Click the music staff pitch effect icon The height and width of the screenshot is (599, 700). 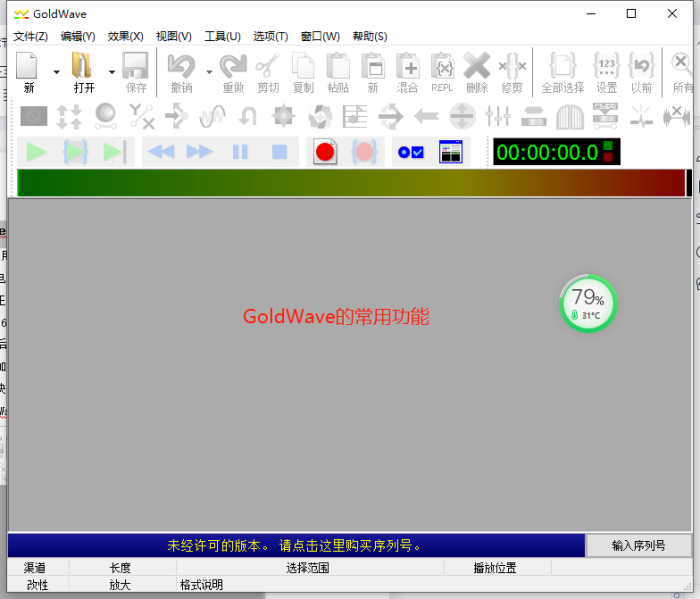(355, 116)
